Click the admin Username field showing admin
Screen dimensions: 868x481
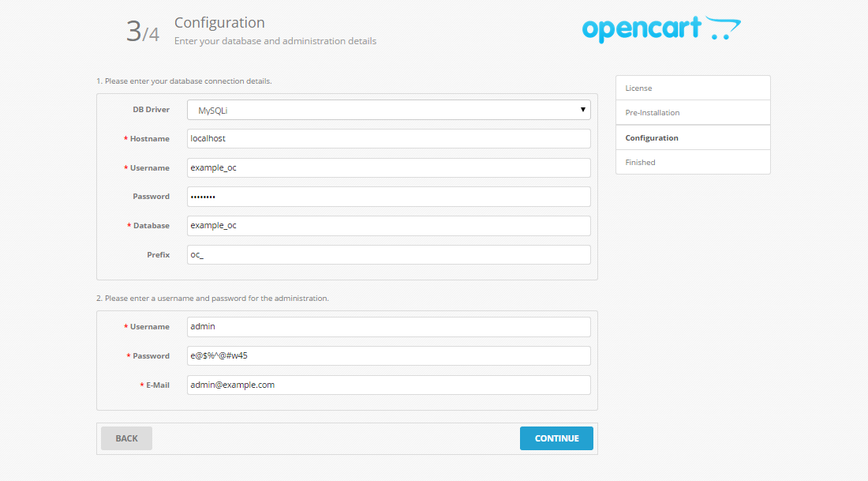(x=388, y=326)
